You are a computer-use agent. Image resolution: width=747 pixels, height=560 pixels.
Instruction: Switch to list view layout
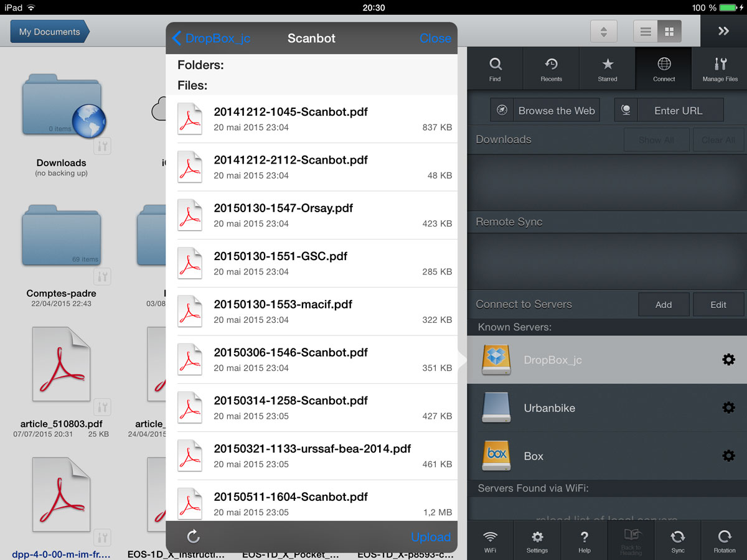point(646,31)
